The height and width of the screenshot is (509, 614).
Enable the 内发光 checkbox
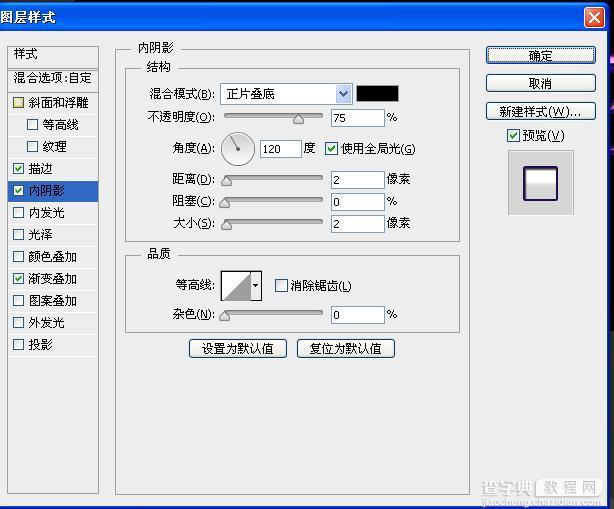tap(18, 213)
